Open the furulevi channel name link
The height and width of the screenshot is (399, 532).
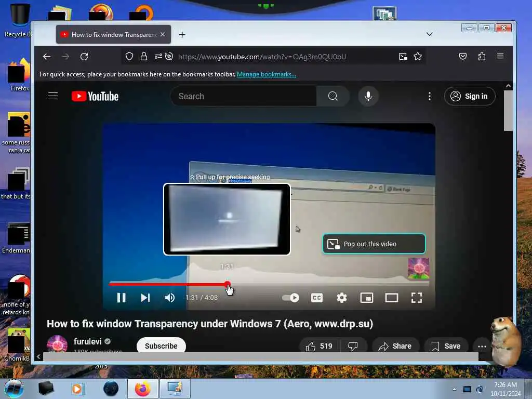coord(87,341)
